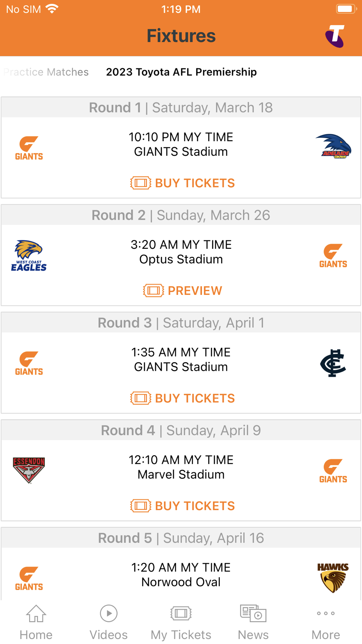Go to My Tickets tab
The width and height of the screenshot is (362, 644).
(x=181, y=622)
